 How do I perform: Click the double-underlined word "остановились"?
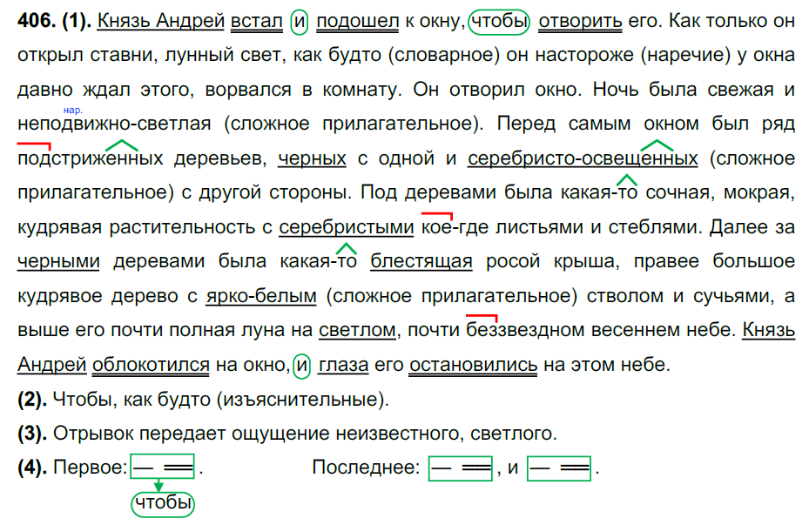[x=473, y=365]
